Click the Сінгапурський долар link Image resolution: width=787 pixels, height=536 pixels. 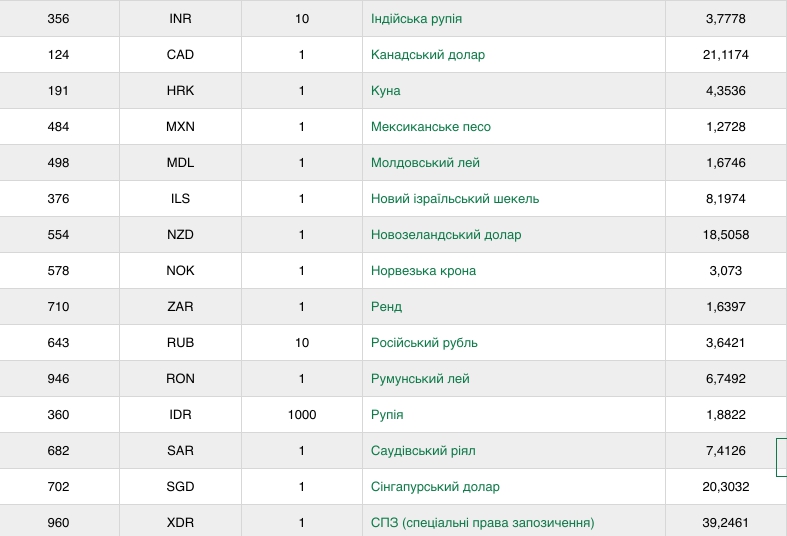435,487
